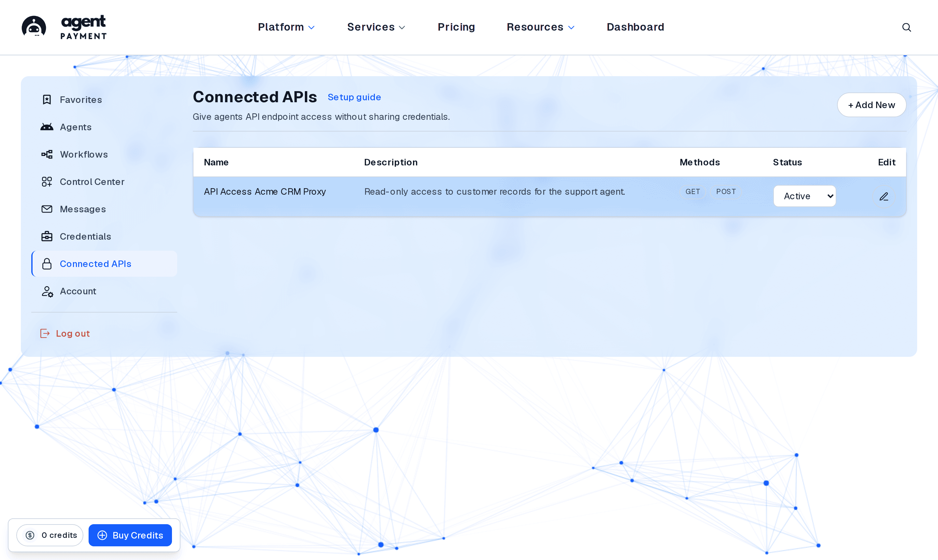938x560 pixels.
Task: Edit Acme CRM Proxy via pencil icon
Action: (884, 196)
